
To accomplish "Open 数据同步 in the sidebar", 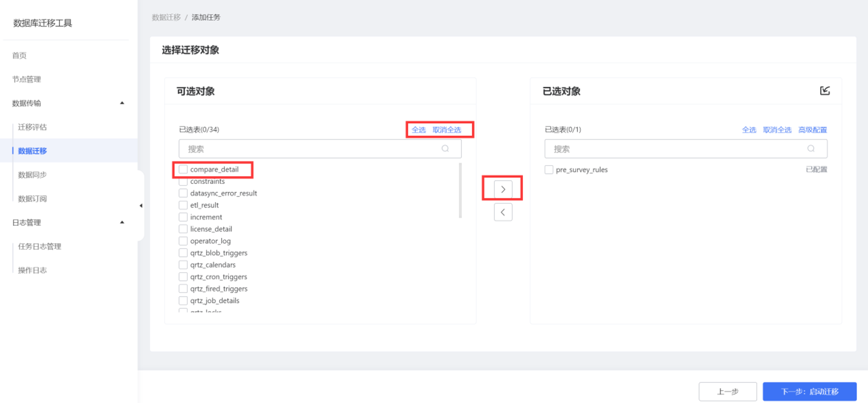I will [x=32, y=175].
